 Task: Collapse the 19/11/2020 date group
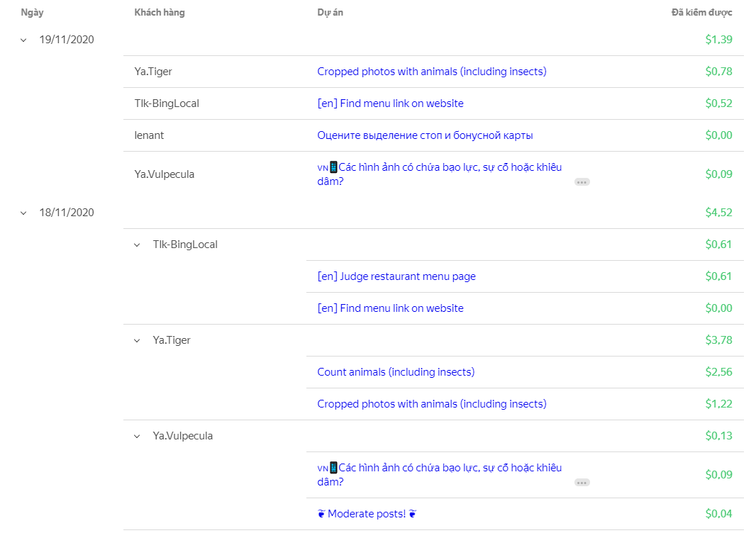click(23, 40)
